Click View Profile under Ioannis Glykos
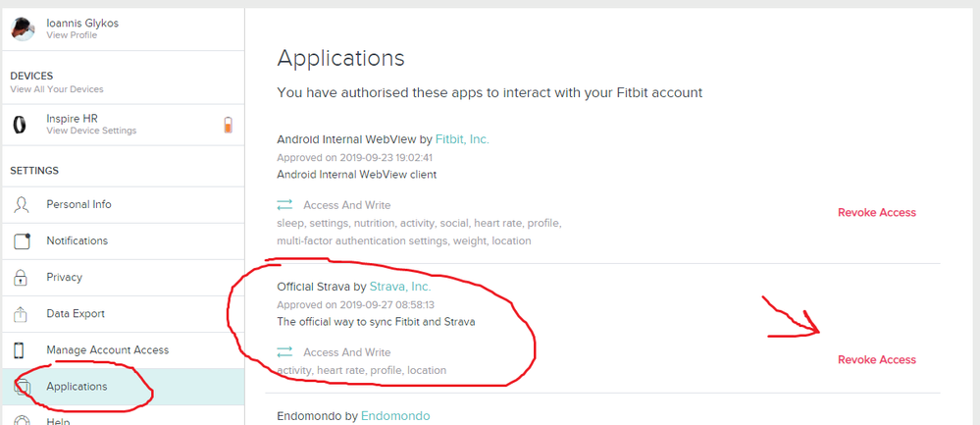Viewport: 980px width, 425px height. [x=71, y=35]
